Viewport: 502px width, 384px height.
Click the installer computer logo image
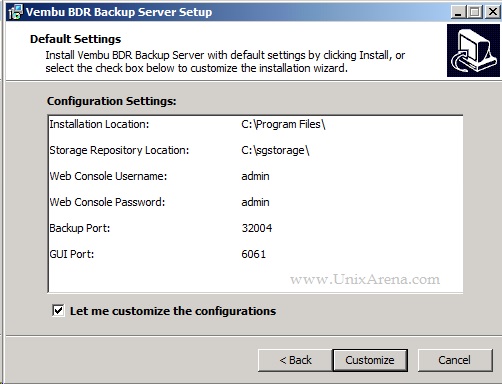[x=473, y=51]
